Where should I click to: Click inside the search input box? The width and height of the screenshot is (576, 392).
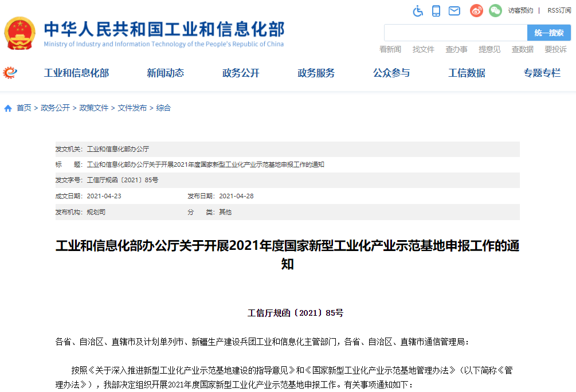[456, 32]
